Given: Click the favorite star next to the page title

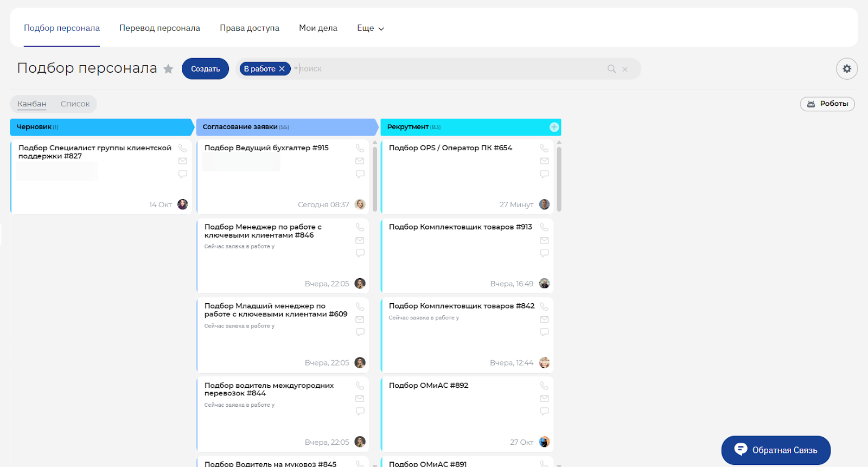Looking at the screenshot, I should tap(168, 69).
